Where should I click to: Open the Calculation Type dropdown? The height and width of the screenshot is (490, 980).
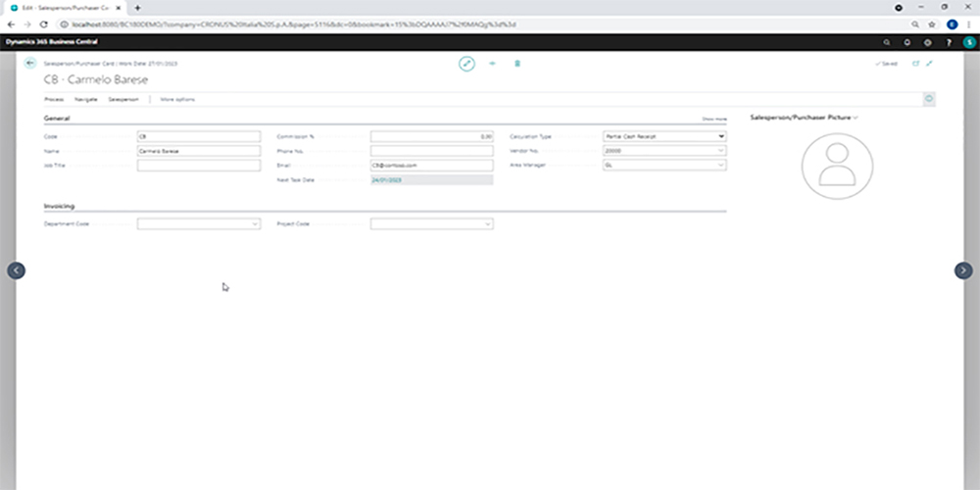tap(721, 136)
